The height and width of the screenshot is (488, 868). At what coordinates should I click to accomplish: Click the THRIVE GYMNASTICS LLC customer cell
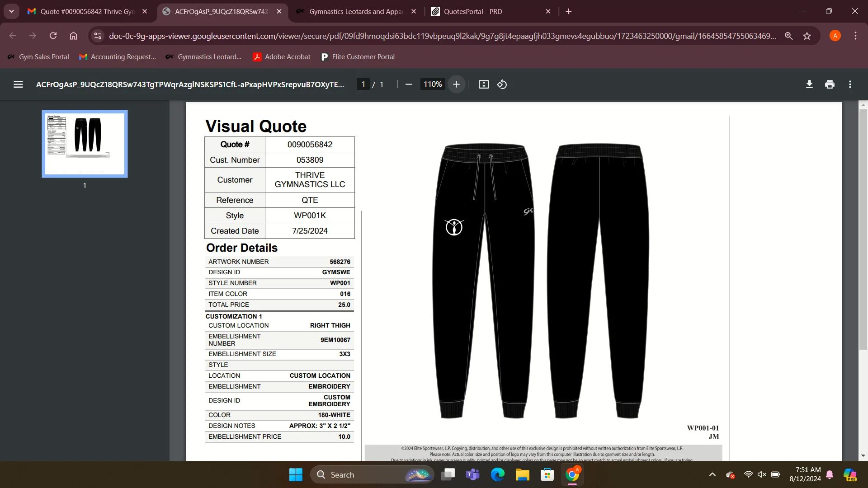tap(310, 180)
